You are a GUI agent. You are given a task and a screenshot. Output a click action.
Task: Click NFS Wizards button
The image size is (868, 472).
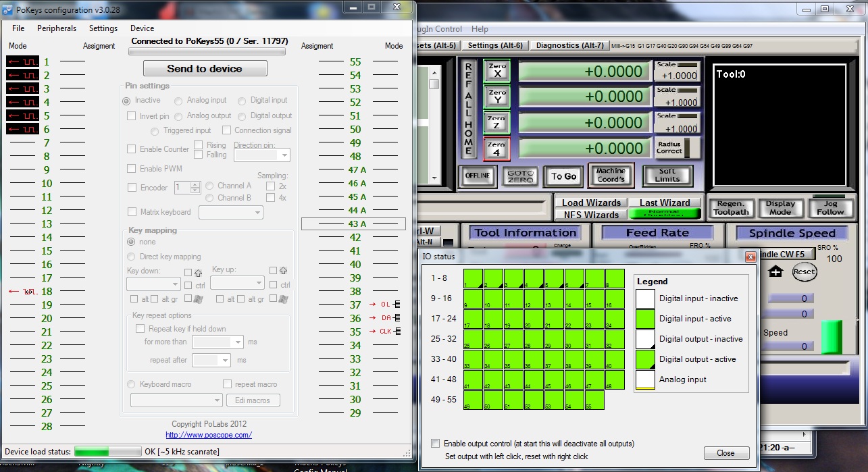click(591, 214)
